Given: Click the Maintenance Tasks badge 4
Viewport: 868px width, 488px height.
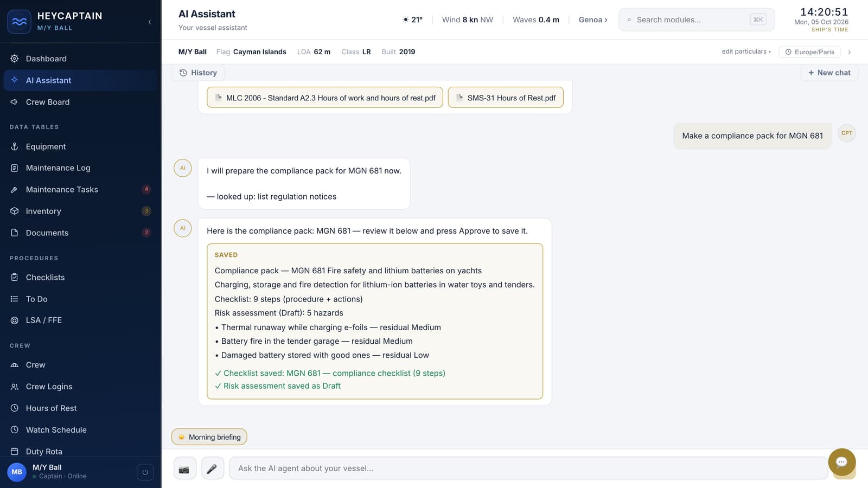Looking at the screenshot, I should click(146, 189).
